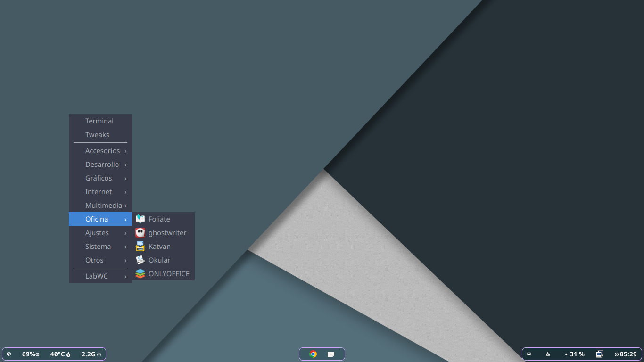Screen dimensions: 644x362
Task: Launch Katvan from the Oficina submenu
Action: [x=163, y=246]
